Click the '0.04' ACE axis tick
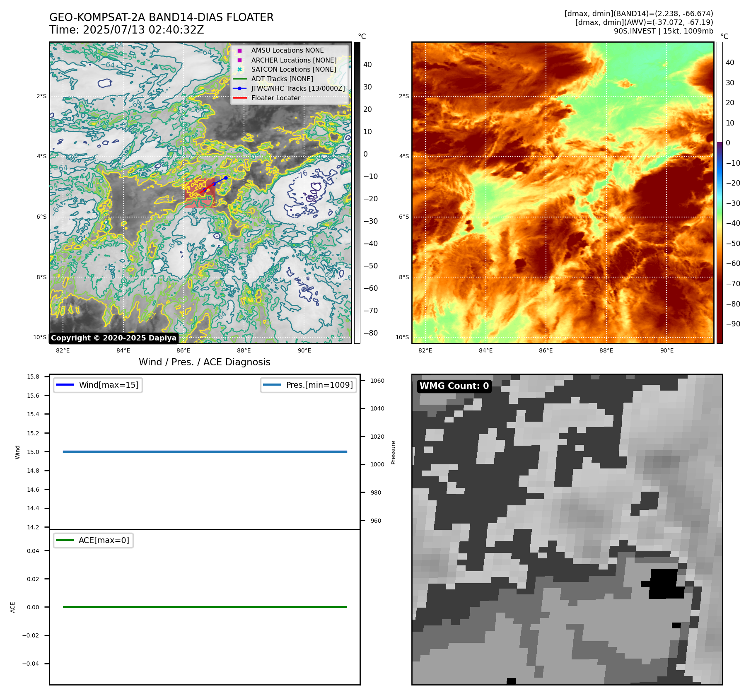Viewport: 751px width, 700px height. tap(33, 551)
